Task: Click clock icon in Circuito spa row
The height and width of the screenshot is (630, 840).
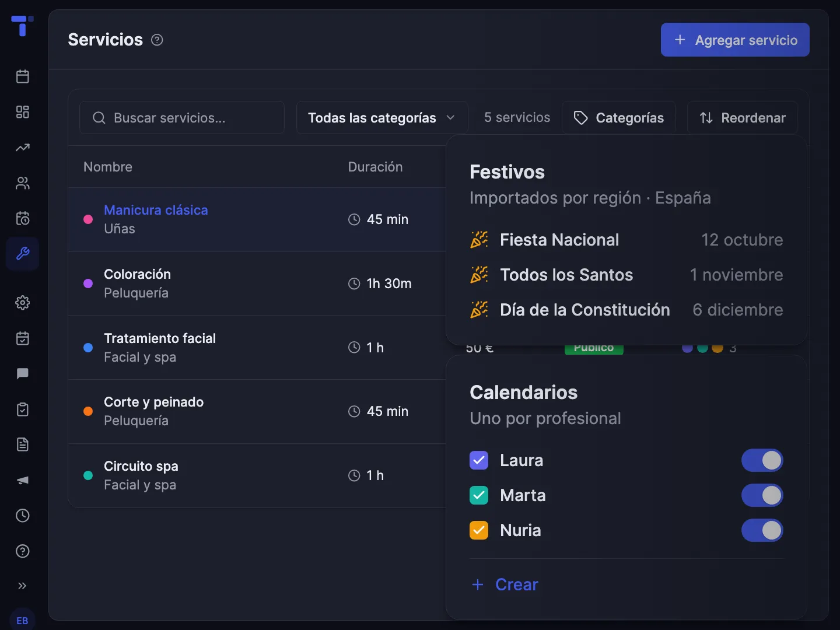Action: [x=354, y=475]
